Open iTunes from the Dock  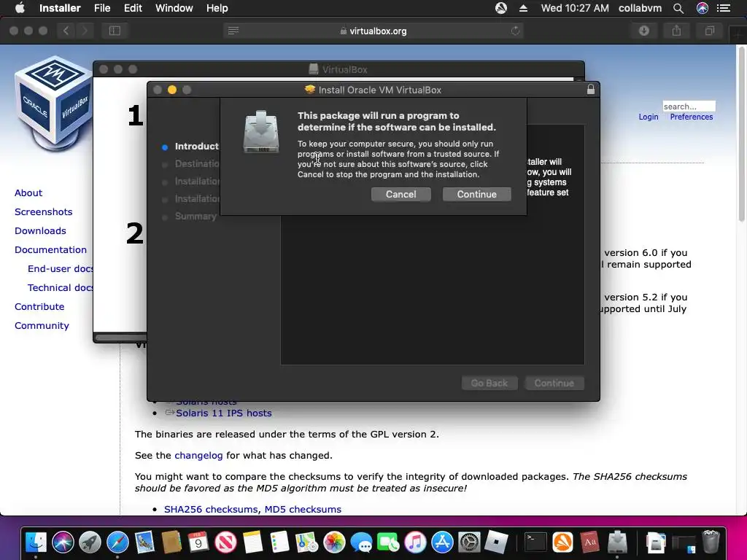pyautogui.click(x=415, y=542)
